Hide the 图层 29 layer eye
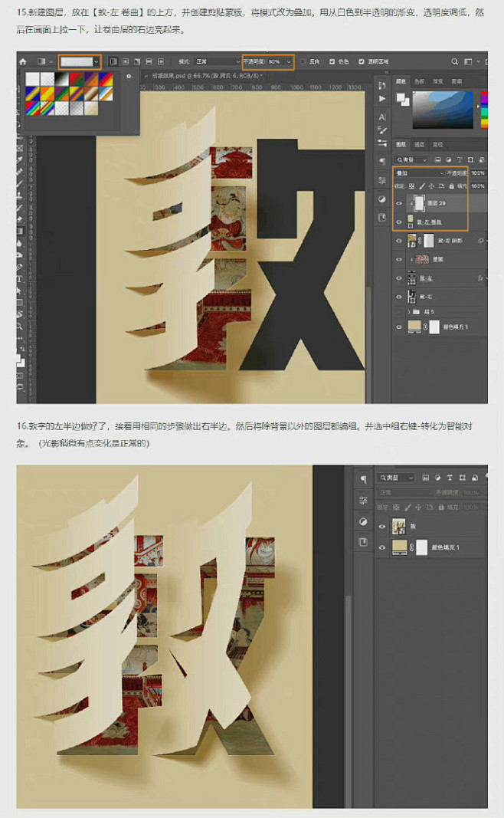The width and height of the screenshot is (504, 818). [x=399, y=203]
